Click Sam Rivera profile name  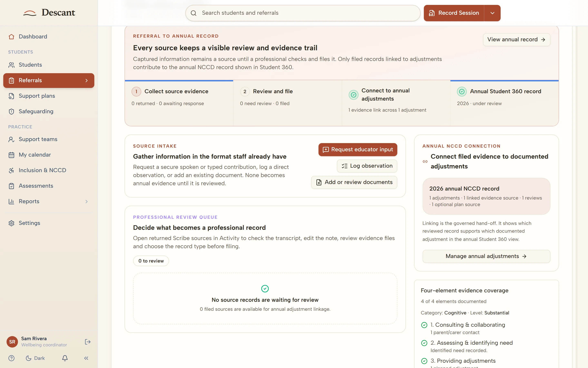pos(34,338)
